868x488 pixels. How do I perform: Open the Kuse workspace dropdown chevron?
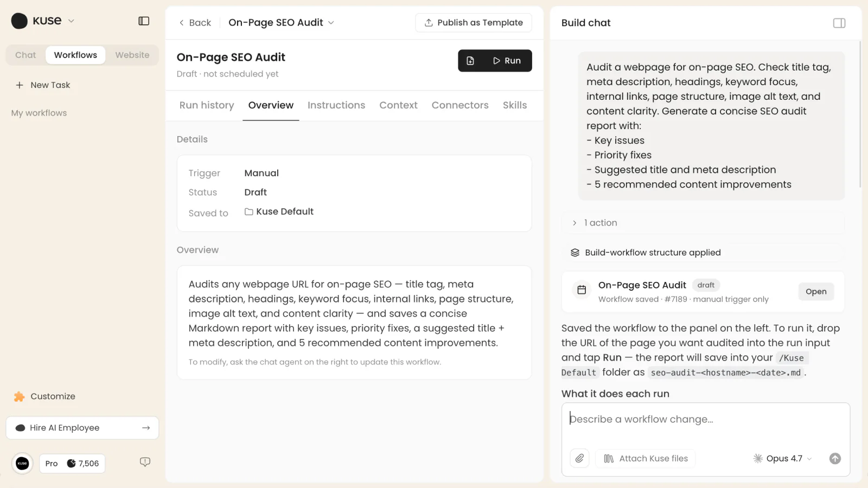tap(71, 21)
